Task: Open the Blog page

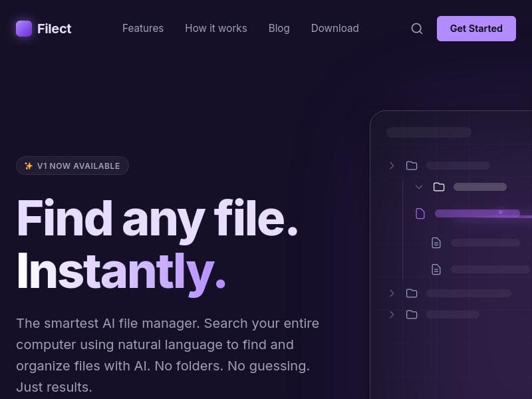Action: [279, 28]
